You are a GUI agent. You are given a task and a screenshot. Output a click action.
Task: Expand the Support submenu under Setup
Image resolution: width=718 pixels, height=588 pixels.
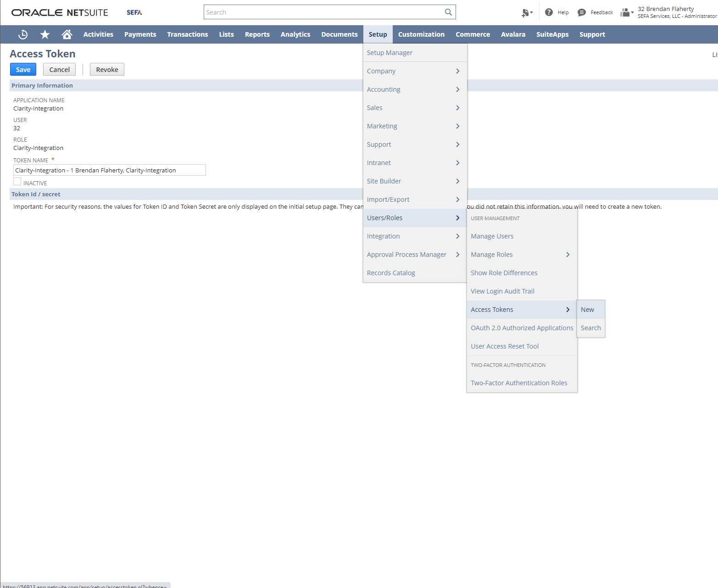415,144
